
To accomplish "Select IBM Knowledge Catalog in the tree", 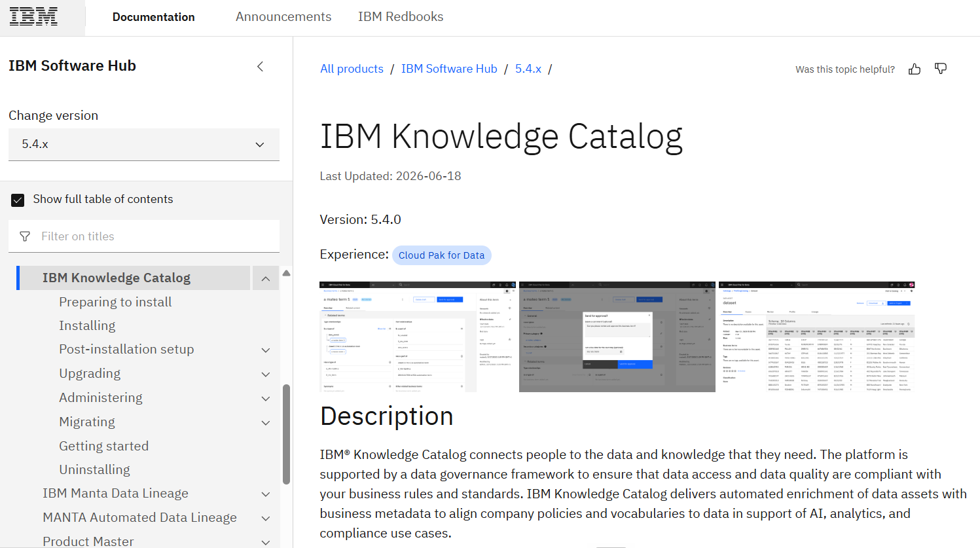I will [x=117, y=278].
